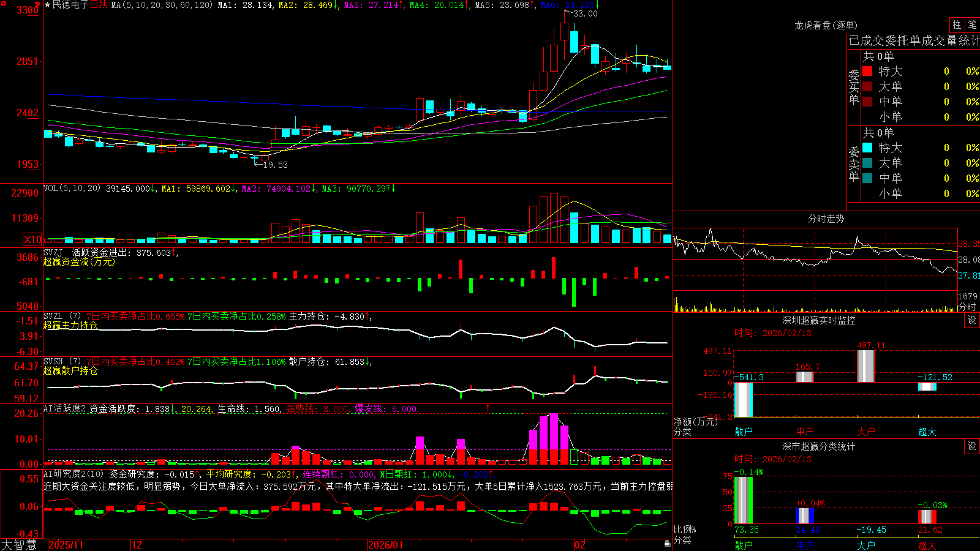Click the 时间: 2026/02/13 in 实时监控 panel
Image resolution: width=980 pixels, height=551 pixels.
pyautogui.click(x=773, y=333)
